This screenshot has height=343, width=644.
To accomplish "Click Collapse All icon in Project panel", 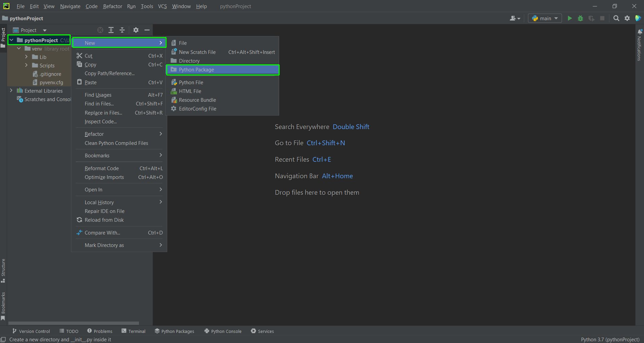I will click(122, 30).
